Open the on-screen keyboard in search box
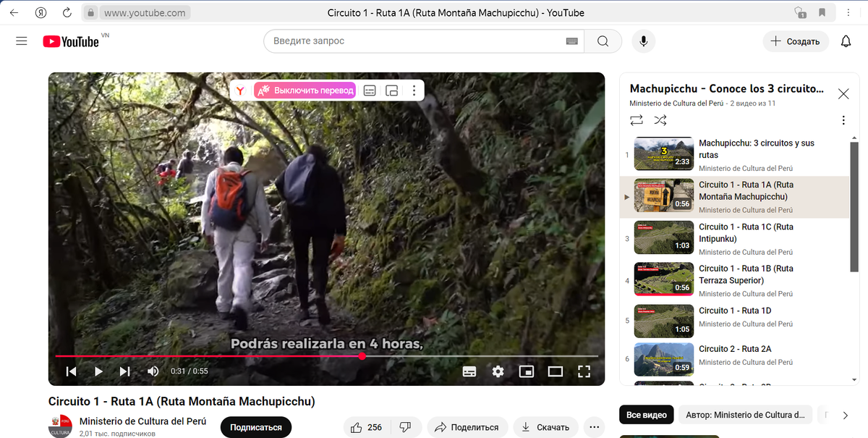Image resolution: width=868 pixels, height=438 pixels. 571,41
